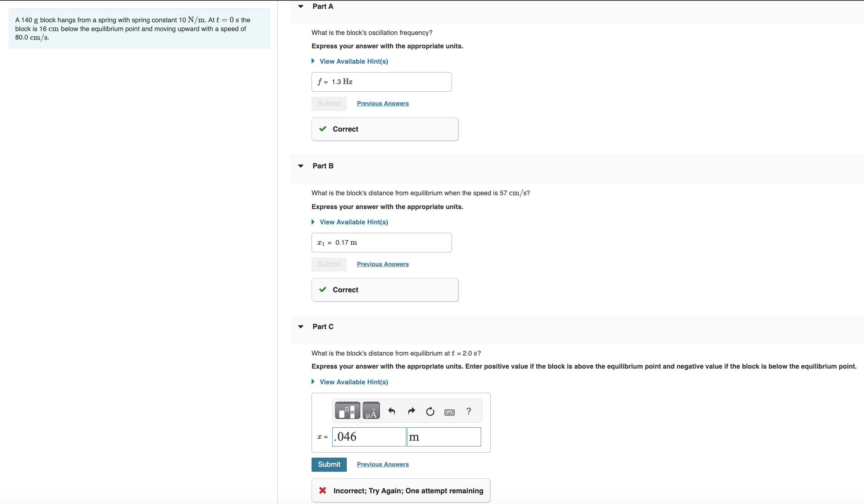The image size is (864, 504).
Task: Open the math templates tool icon
Action: point(347,411)
